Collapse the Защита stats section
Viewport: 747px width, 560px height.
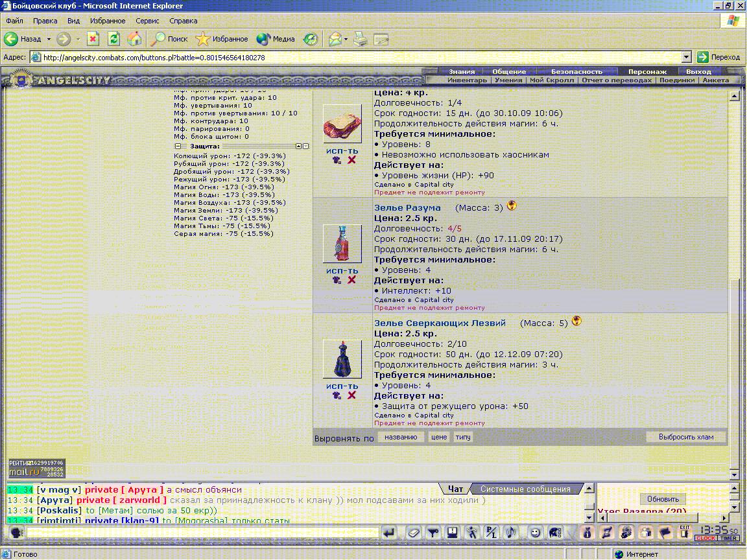coord(178,146)
